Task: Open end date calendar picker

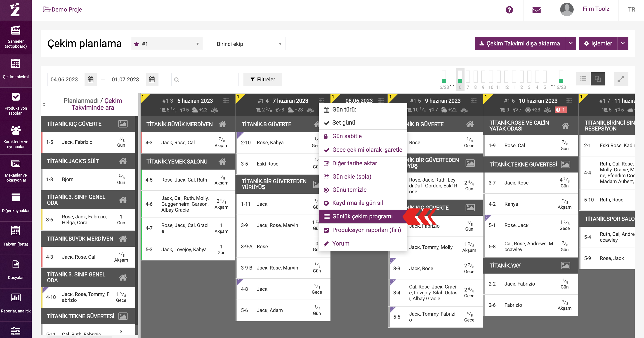Action: (x=152, y=80)
